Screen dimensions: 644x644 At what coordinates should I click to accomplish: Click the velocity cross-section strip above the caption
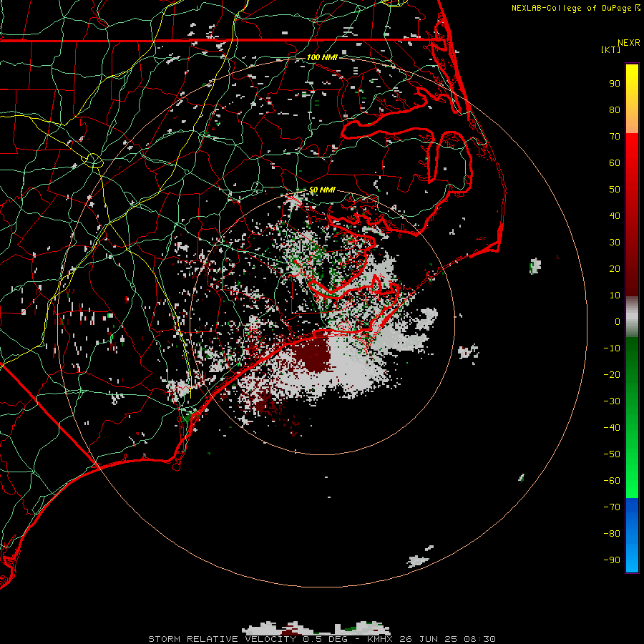point(316,628)
